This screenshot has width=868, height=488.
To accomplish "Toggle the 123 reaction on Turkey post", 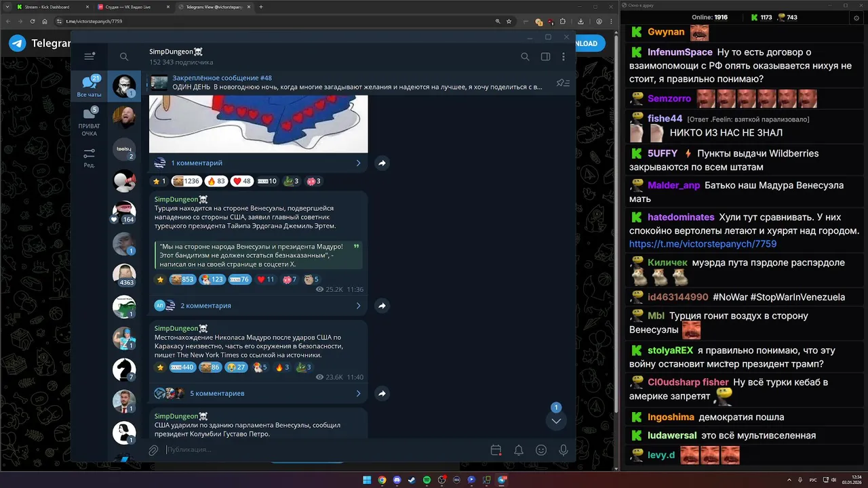I will tap(212, 279).
